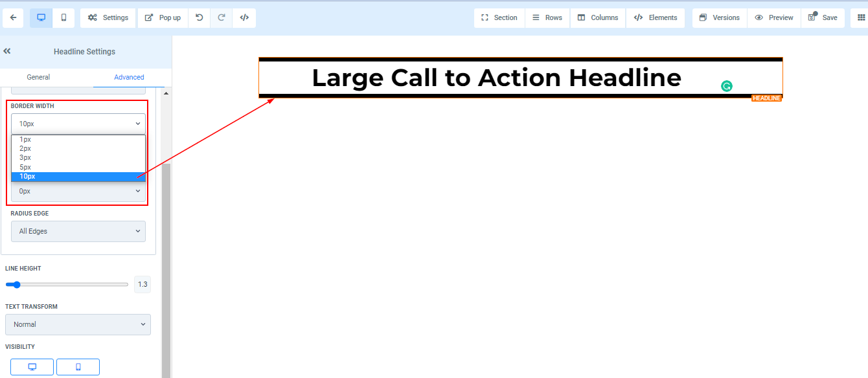Screen dimensions: 868x378
Task: Toggle mobile visibility button
Action: [78, 367]
